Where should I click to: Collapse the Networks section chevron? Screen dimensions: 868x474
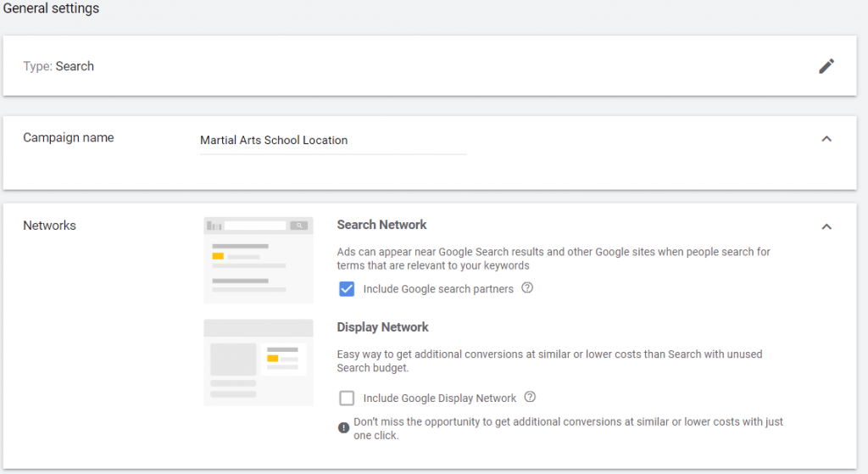pyautogui.click(x=826, y=226)
